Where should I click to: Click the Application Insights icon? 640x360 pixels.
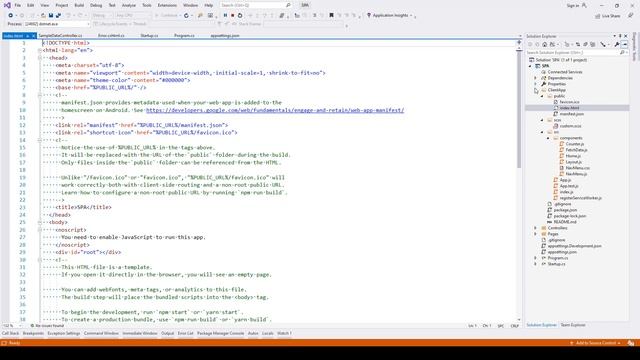(x=369, y=16)
